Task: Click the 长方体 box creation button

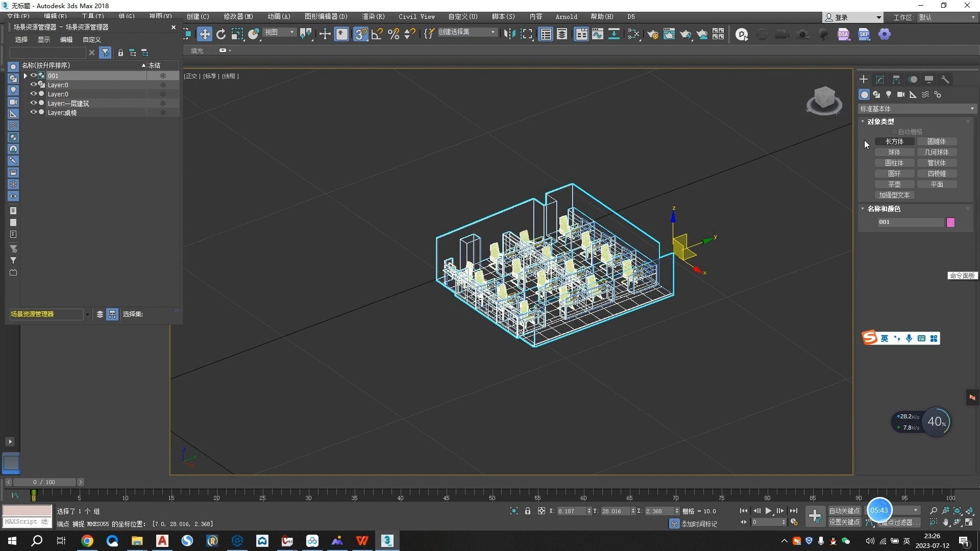Action: point(895,141)
